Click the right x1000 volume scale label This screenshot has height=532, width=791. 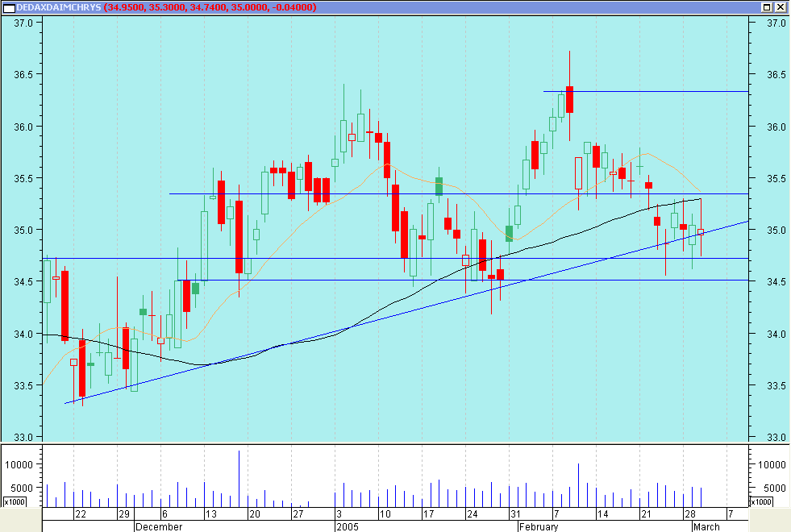760,501
